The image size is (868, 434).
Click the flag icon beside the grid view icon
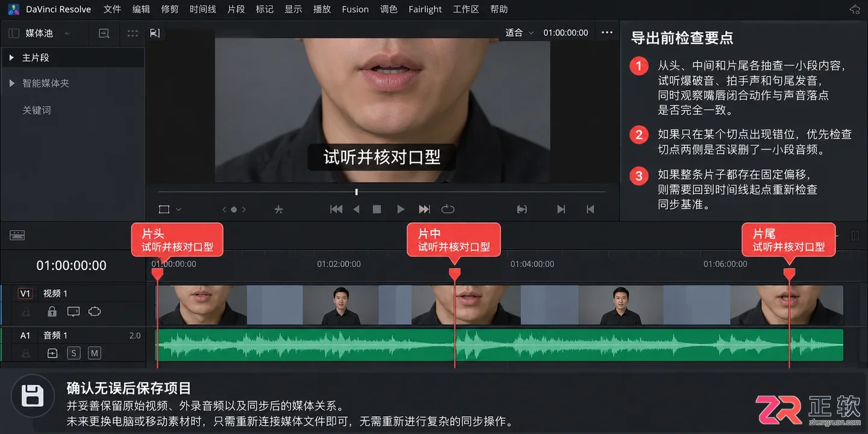(155, 33)
